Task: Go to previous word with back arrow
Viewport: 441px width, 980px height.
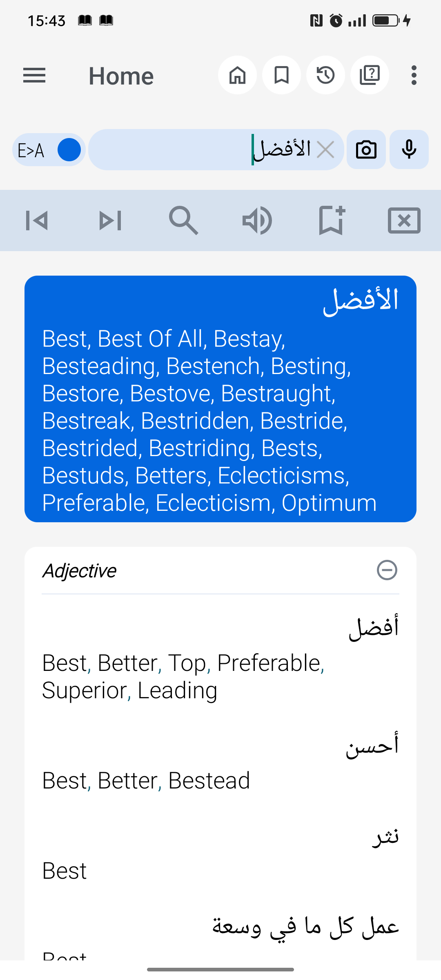Action: point(37,220)
